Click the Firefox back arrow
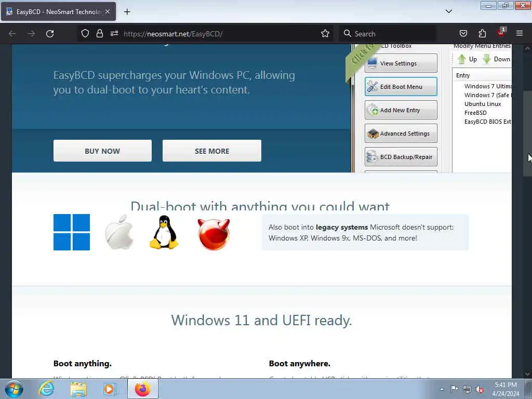This screenshot has height=399, width=532. pyautogui.click(x=12, y=34)
